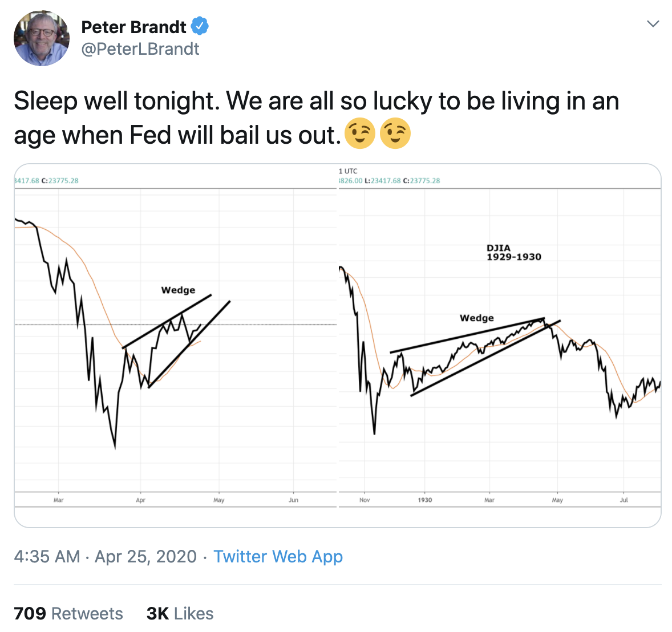Open Peter Brandt's profile picture
Screen dimensions: 672x632
click(42, 38)
